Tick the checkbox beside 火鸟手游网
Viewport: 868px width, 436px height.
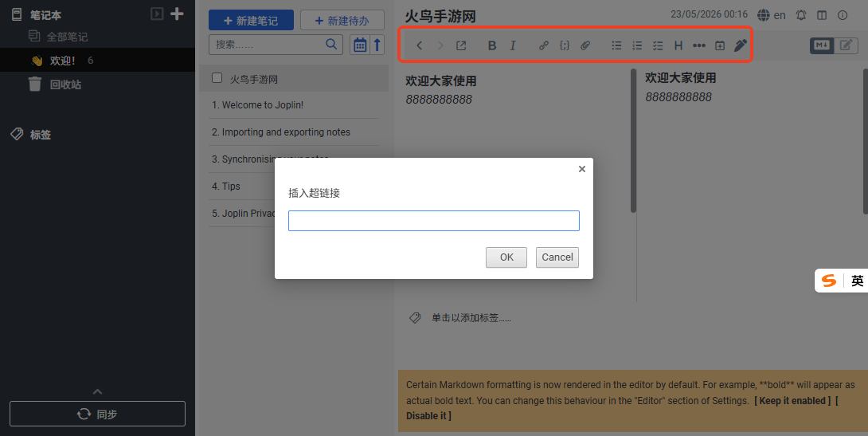tap(217, 78)
